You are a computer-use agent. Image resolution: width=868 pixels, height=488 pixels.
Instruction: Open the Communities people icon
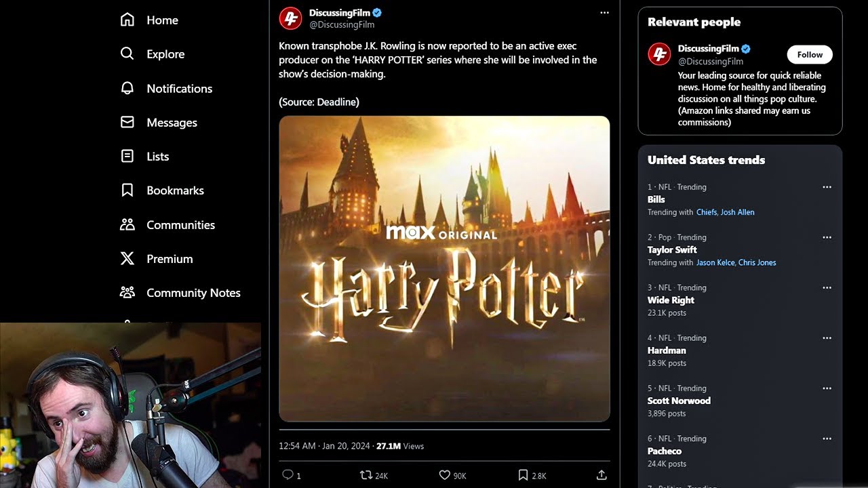click(127, 224)
